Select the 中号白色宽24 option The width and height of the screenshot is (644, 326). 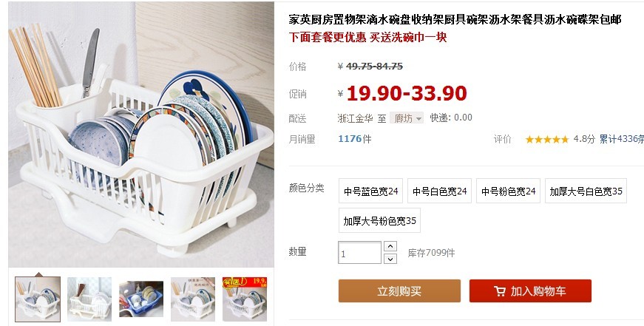point(439,191)
